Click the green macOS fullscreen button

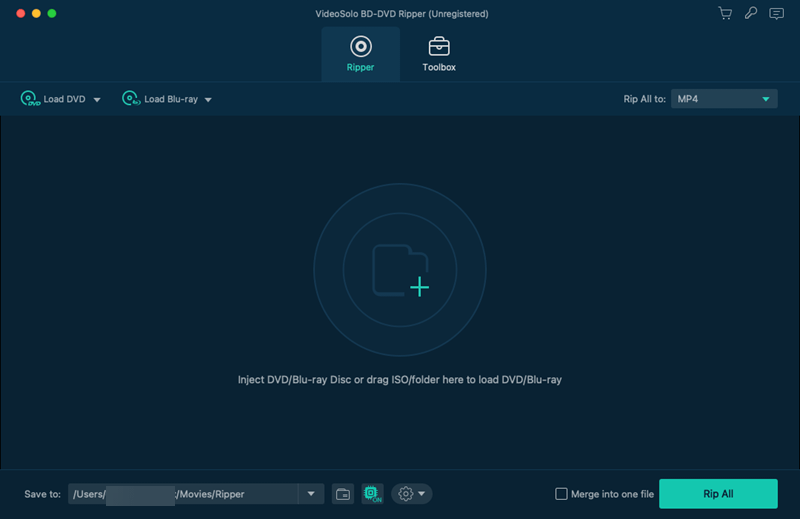tap(52, 13)
